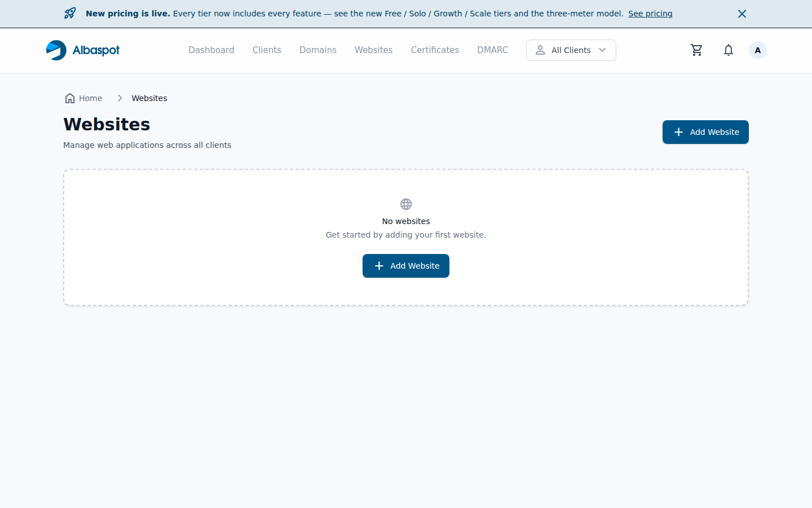
Task: Open the DMARC nav item
Action: (493, 50)
